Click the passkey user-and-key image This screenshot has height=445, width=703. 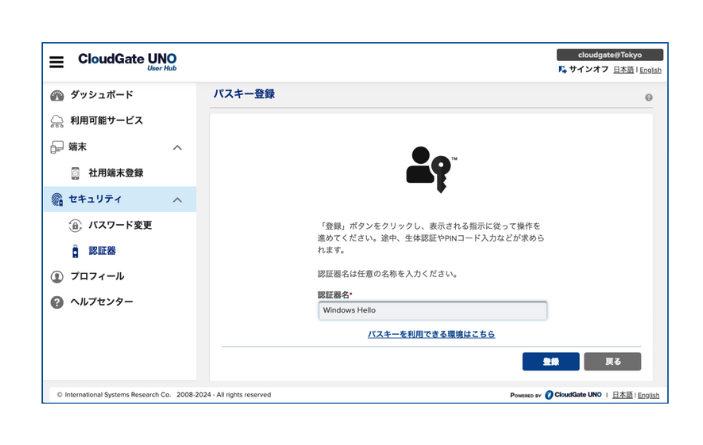pos(431,169)
